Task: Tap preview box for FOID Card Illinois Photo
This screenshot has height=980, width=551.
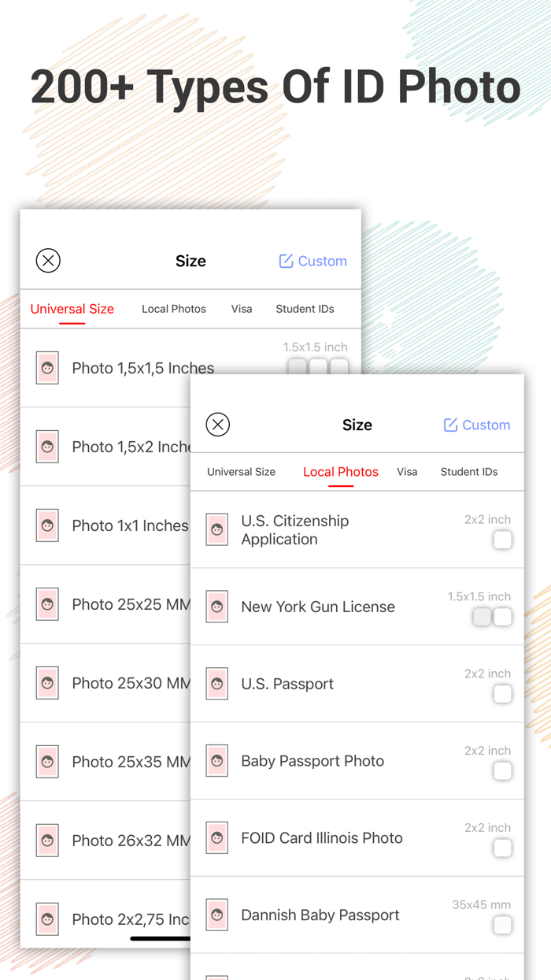Action: point(502,848)
